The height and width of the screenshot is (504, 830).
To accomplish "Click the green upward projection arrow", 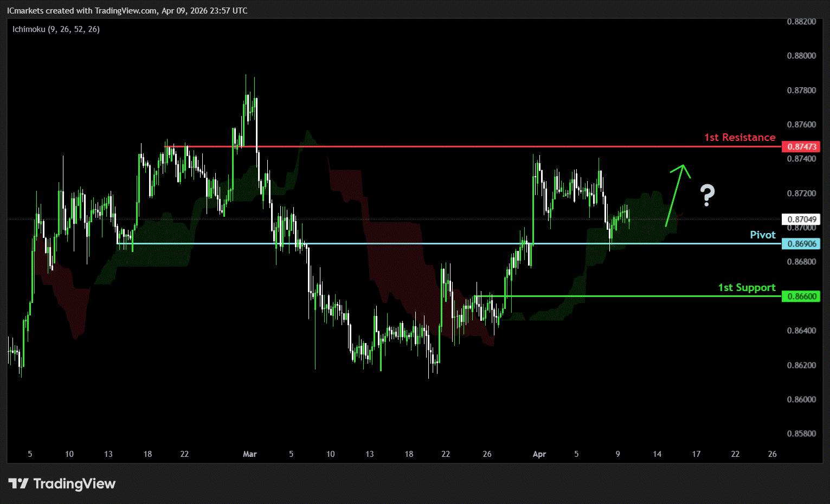I will tap(675, 195).
